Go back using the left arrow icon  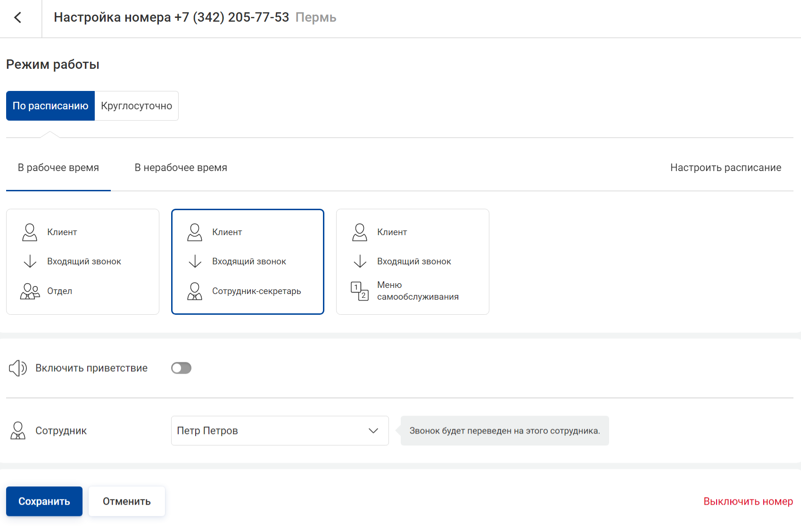pyautogui.click(x=18, y=17)
